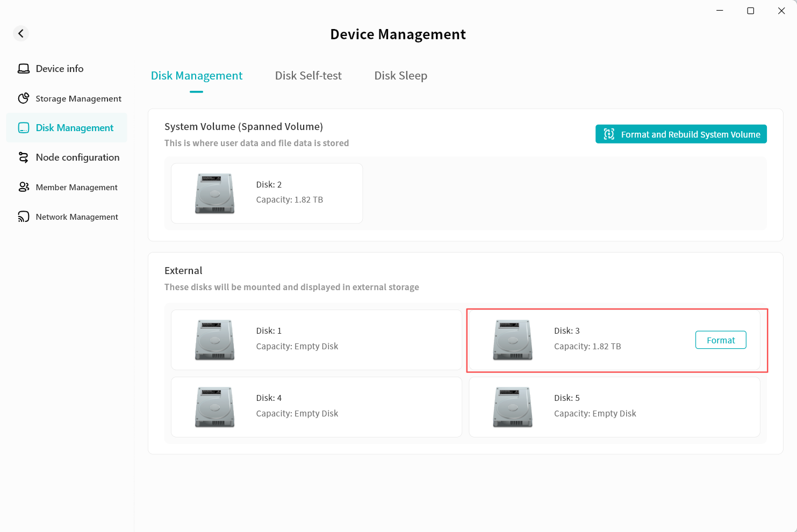Screen dimensions: 797x532
Task: Open Device info in sidebar
Action: [x=59, y=69]
